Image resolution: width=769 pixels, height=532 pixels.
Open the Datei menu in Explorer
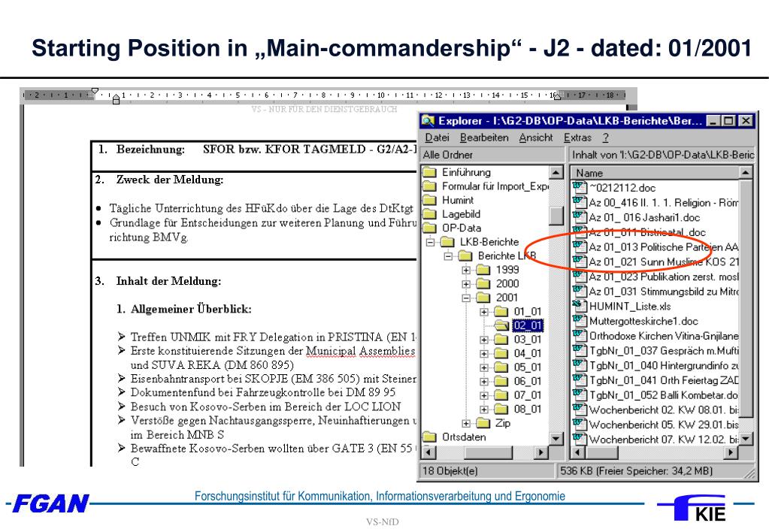pos(437,138)
